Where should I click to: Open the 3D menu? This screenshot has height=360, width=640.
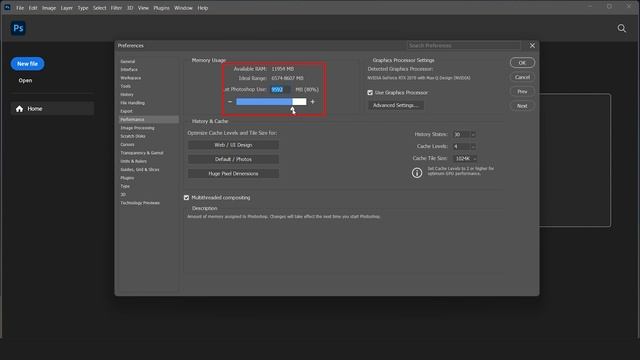pyautogui.click(x=130, y=8)
